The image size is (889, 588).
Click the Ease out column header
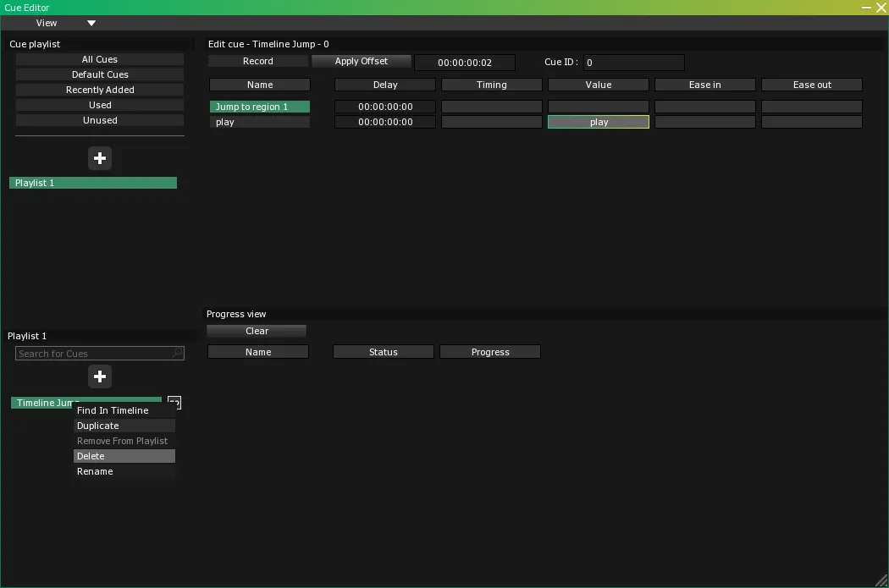tap(812, 85)
